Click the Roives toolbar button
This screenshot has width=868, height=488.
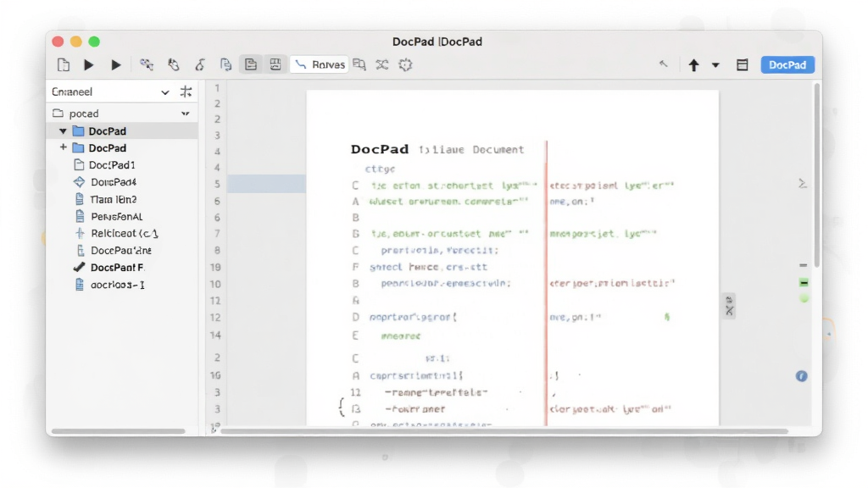[320, 64]
